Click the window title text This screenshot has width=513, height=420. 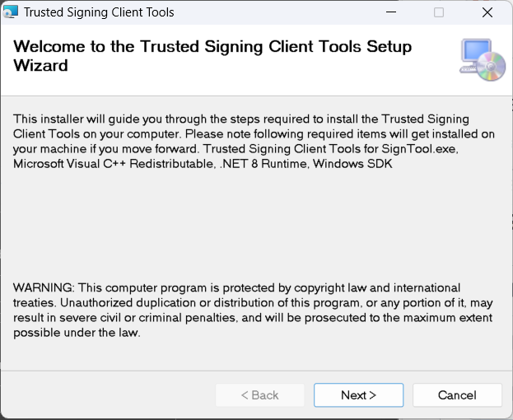point(99,13)
